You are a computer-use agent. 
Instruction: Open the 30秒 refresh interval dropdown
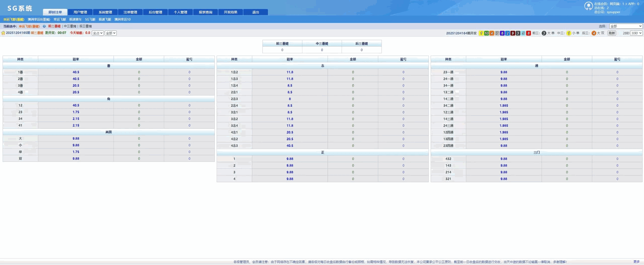click(636, 33)
